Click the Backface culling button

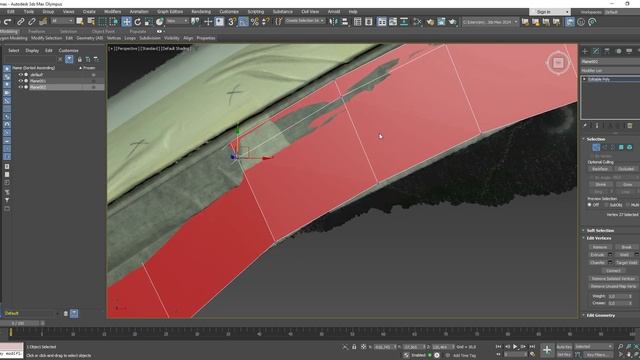600,169
